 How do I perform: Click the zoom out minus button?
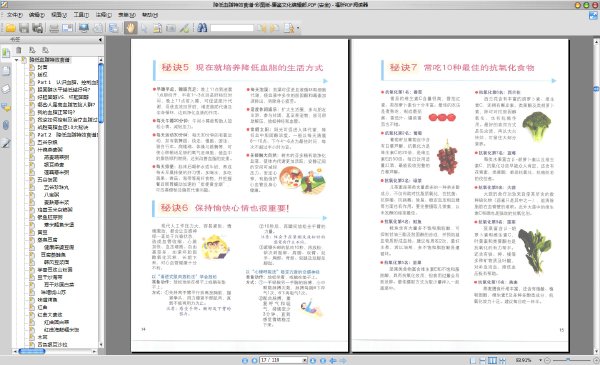point(547,360)
